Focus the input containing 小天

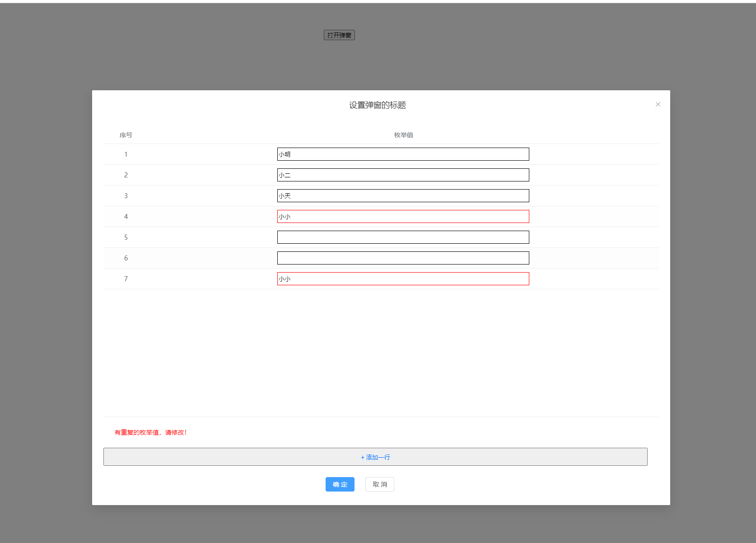click(x=403, y=196)
